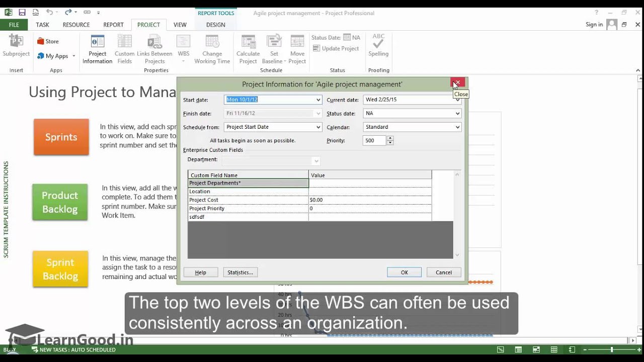Screen dimensions: 644x362
Task: Open the Status date dropdown
Action: point(457,114)
